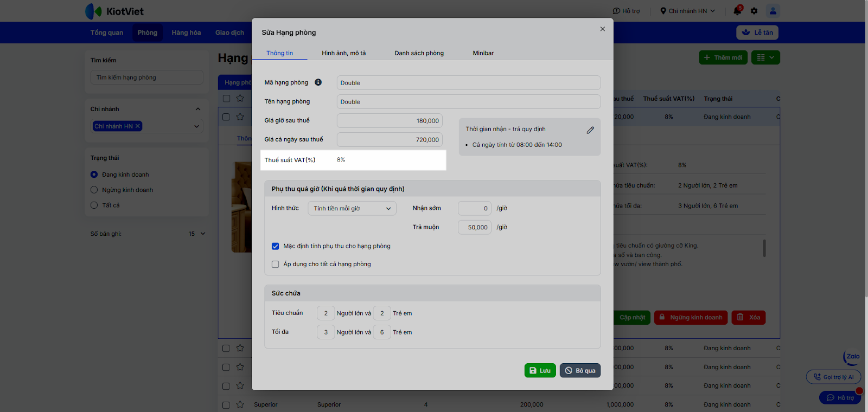Open the settings gear icon
868x412 pixels.
754,11
